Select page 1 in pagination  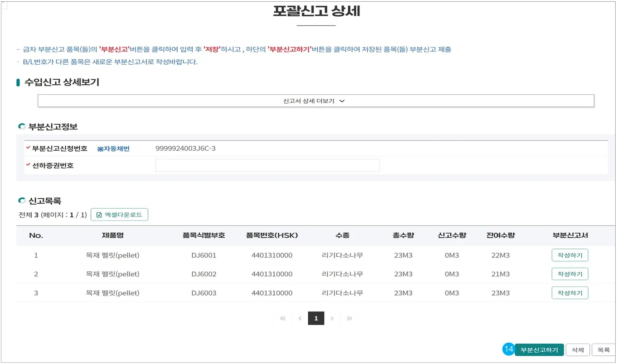coord(316,318)
